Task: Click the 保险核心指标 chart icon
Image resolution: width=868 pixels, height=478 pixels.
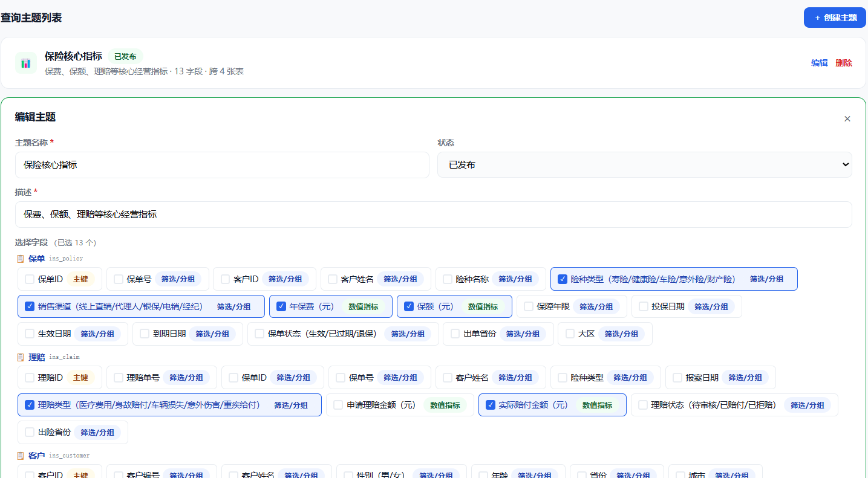Action: (x=26, y=63)
